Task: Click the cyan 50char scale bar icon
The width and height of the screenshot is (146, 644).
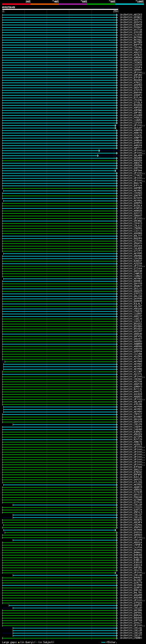Action: pyautogui.click(x=103, y=642)
